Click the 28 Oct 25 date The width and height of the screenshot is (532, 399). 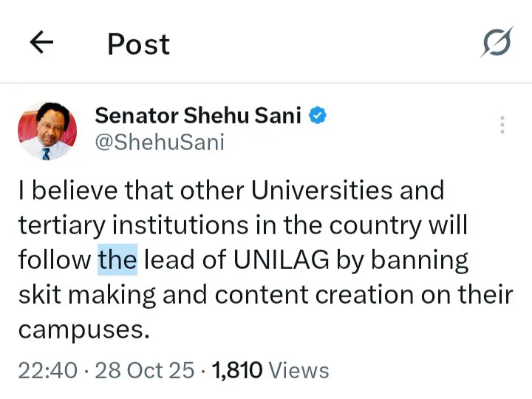146,369
